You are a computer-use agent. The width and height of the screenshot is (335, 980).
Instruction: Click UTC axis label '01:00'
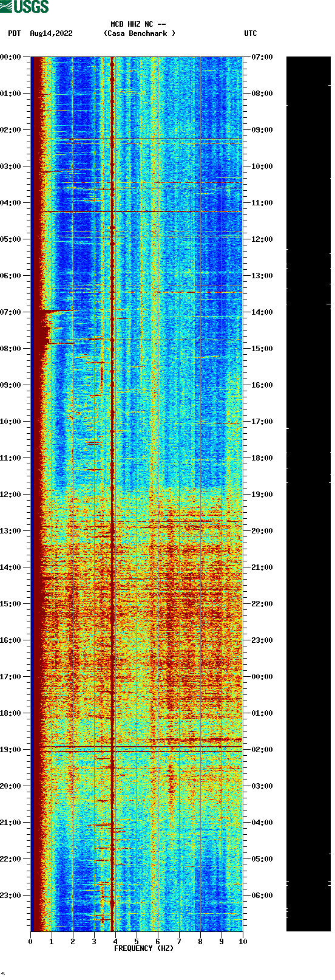click(x=262, y=713)
